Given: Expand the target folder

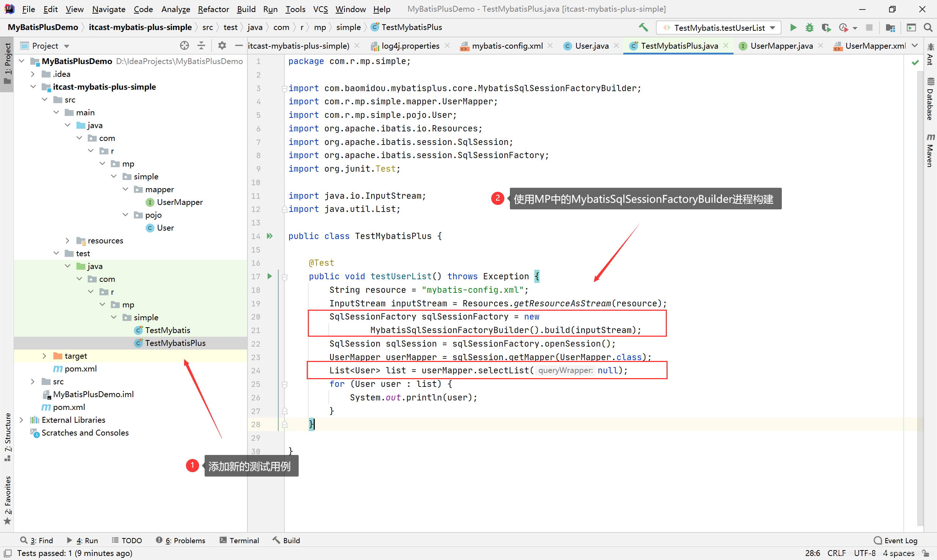Looking at the screenshot, I should [x=44, y=356].
